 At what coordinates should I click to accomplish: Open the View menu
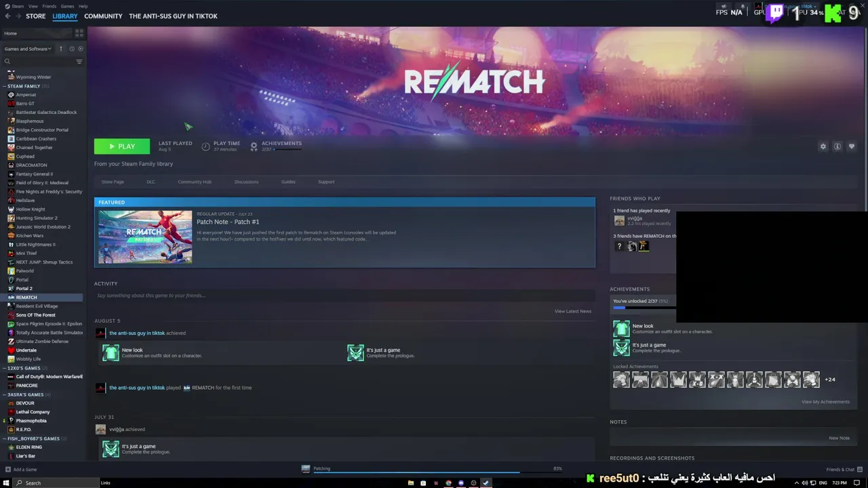[33, 6]
